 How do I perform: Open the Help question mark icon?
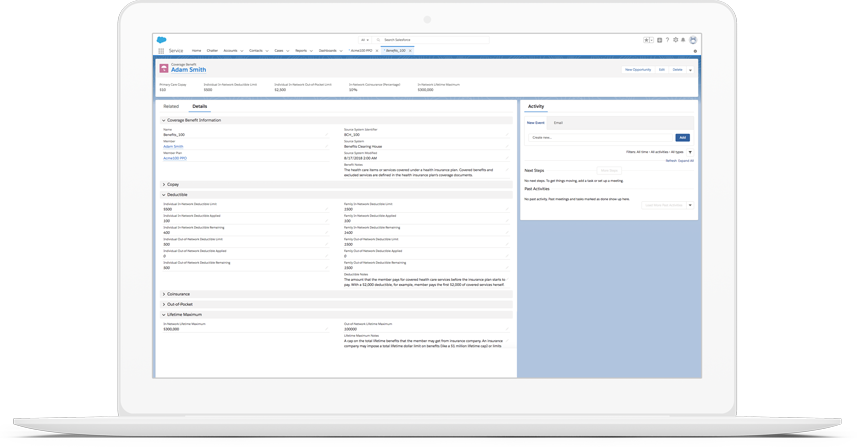pos(667,40)
